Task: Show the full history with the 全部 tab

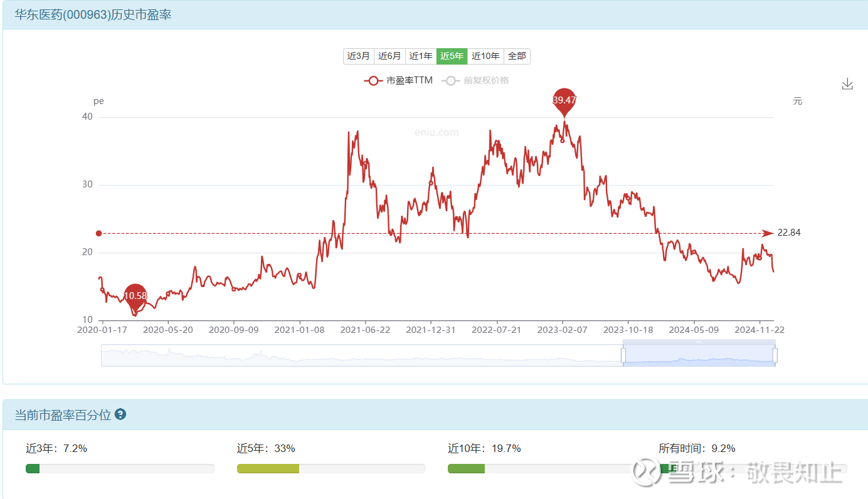Action: [x=517, y=56]
